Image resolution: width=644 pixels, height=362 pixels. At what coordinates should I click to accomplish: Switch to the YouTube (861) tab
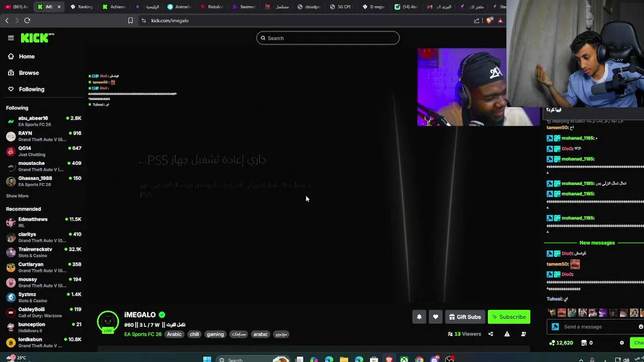tap(17, 7)
